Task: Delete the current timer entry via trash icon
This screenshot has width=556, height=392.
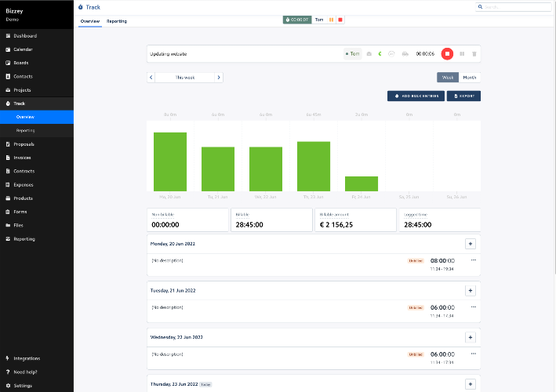Action: tap(474, 54)
